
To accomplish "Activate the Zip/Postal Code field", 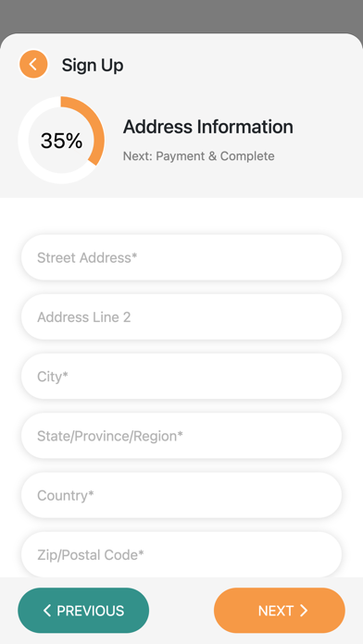I will coord(181,554).
